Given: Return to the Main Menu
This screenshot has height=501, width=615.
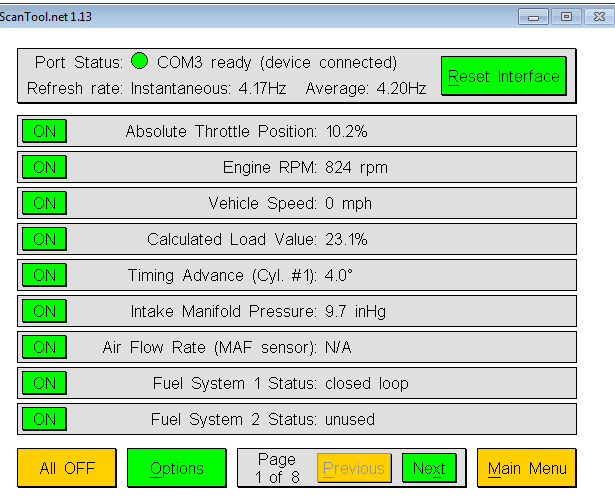Looking at the screenshot, I should click(526, 468).
